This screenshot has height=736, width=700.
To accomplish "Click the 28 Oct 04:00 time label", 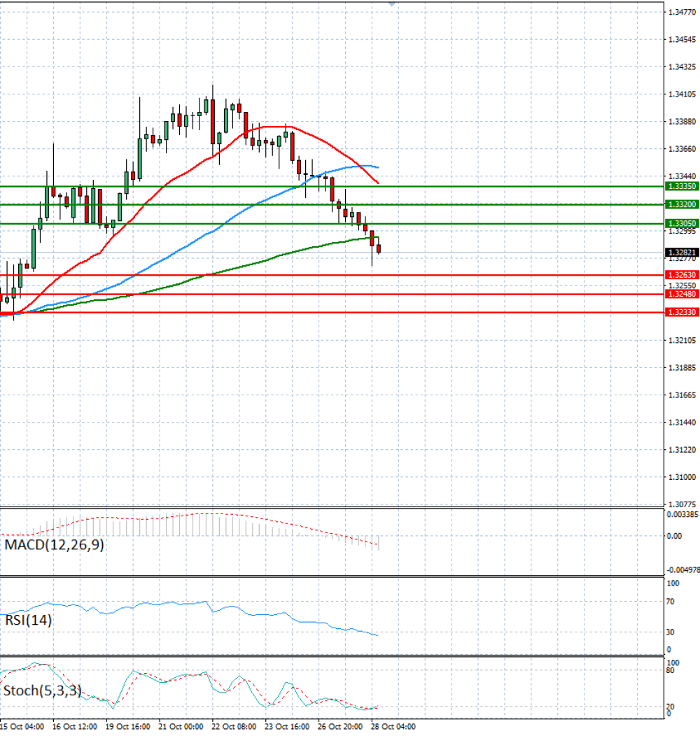I will click(393, 727).
